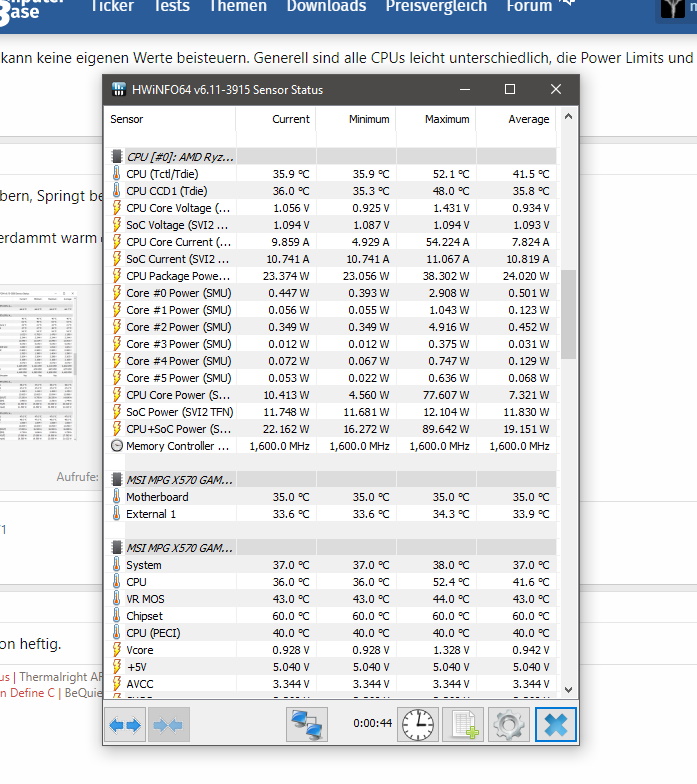This screenshot has width=697, height=784.
Task: Reset the elapsed-time clock icon
Action: point(418,724)
